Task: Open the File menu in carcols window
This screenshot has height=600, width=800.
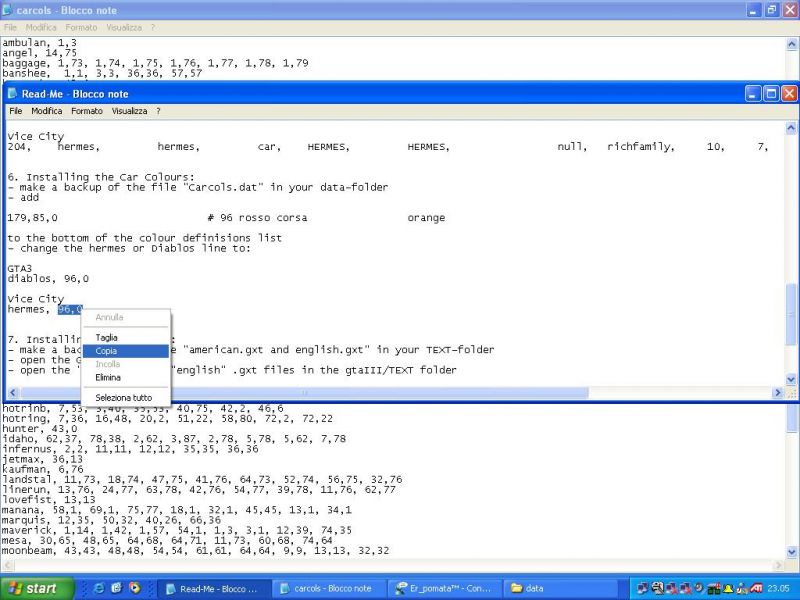Action: (10, 27)
